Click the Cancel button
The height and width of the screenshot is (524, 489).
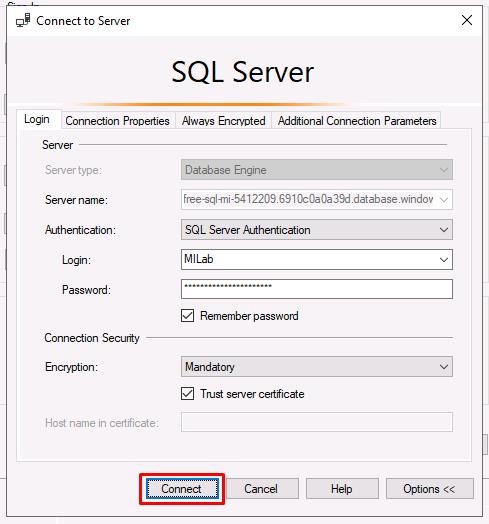(x=261, y=489)
